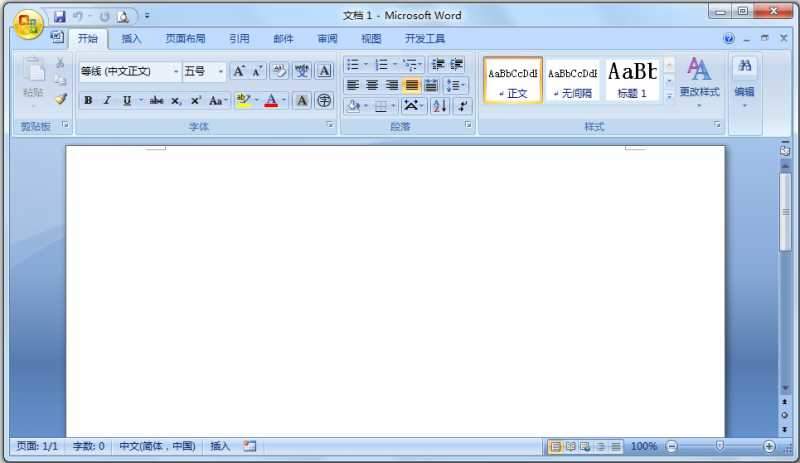800x463 pixels.
Task: Switch to full screen reading view
Action: point(570,447)
